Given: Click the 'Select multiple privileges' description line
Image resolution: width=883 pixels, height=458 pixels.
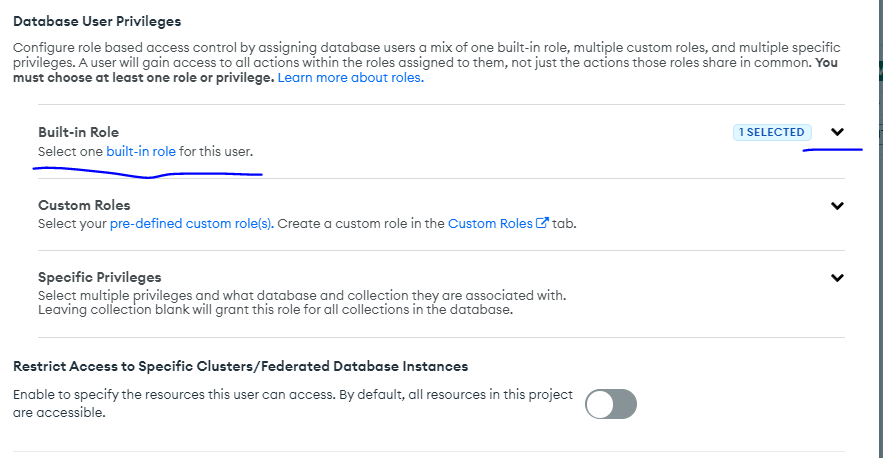Looking at the screenshot, I should [x=300, y=296].
